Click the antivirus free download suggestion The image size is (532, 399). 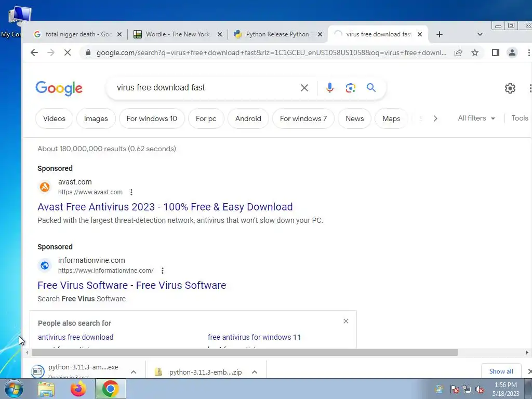click(x=76, y=337)
